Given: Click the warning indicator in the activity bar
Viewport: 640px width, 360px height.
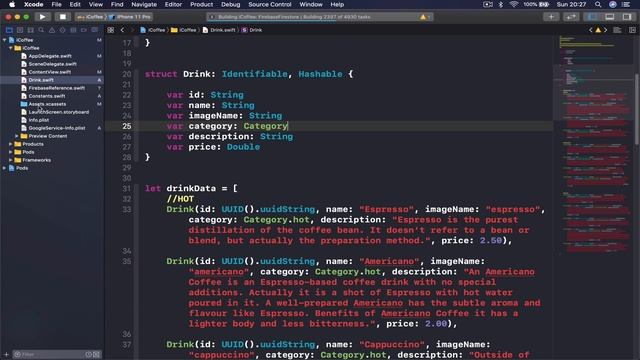Looking at the screenshot, I should tap(423, 17).
